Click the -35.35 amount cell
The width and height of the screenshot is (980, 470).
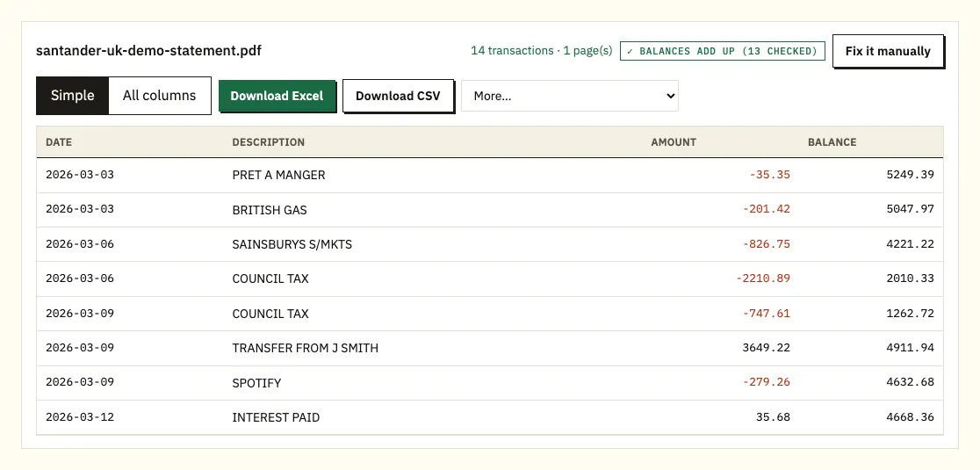coord(769,175)
